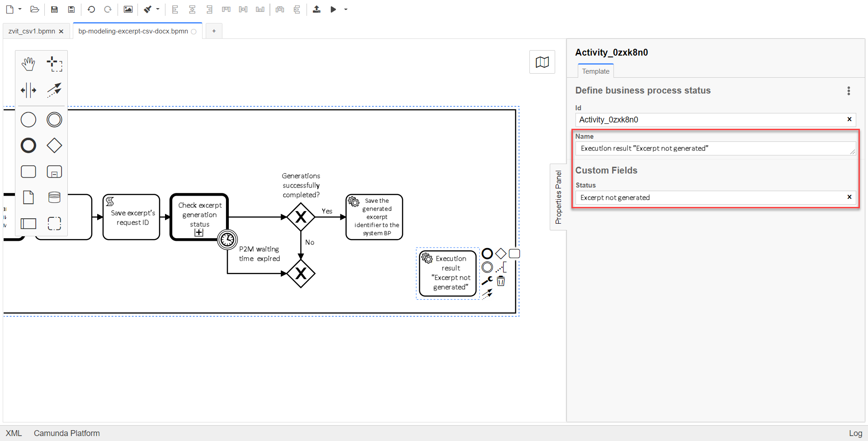Align selected elements to center
The height and width of the screenshot is (441, 868).
(192, 9)
